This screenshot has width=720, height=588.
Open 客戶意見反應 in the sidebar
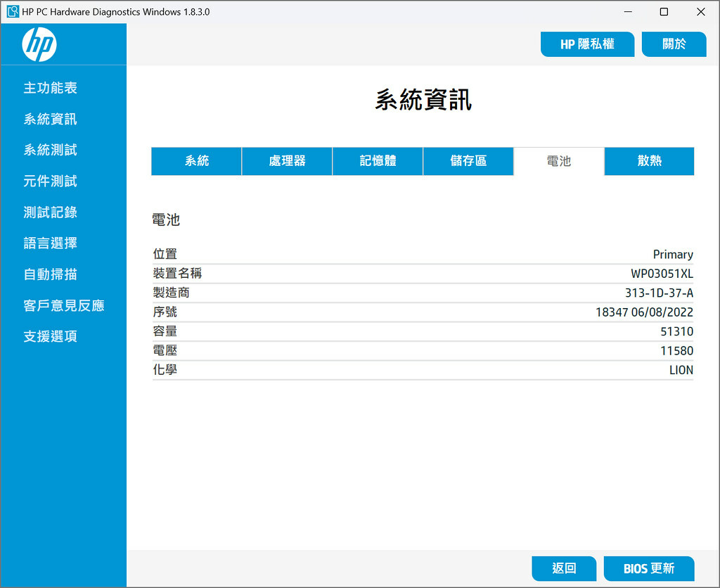click(64, 305)
